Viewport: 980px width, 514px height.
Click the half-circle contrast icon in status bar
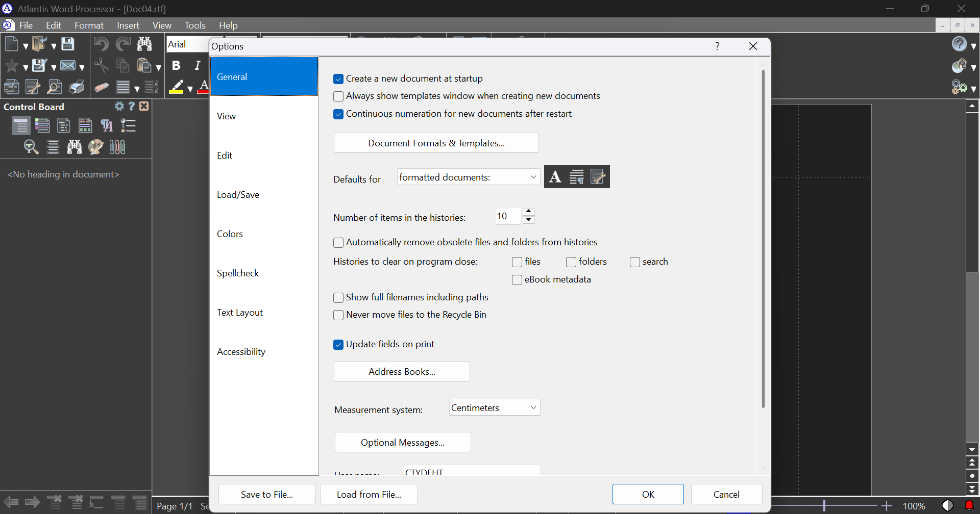coord(948,506)
